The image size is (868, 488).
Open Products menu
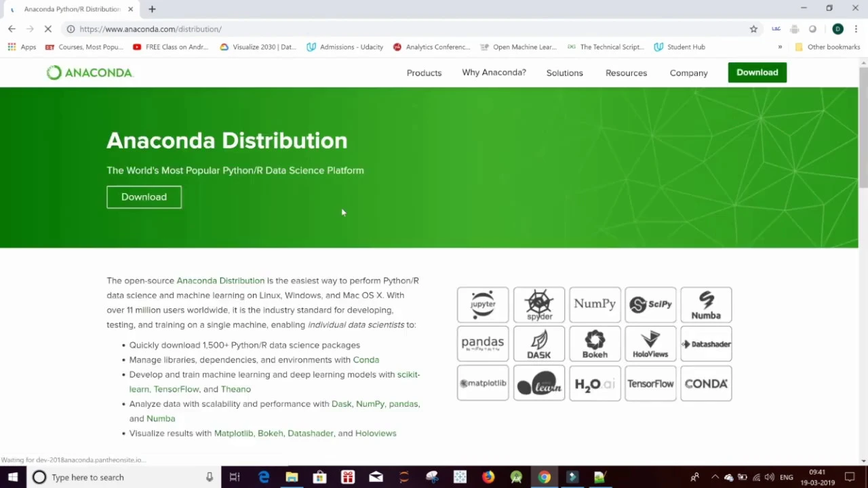(424, 73)
